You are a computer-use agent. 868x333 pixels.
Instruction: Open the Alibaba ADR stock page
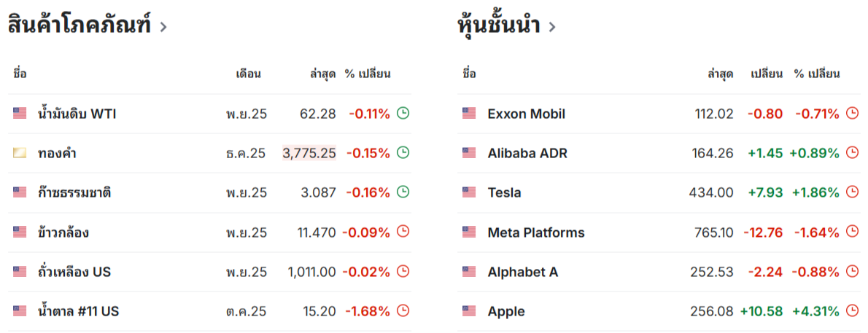(527, 153)
